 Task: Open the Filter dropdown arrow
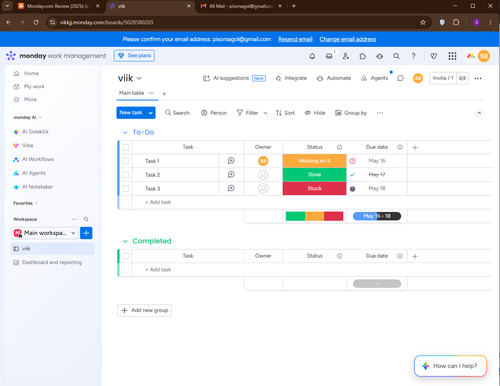[x=265, y=113]
